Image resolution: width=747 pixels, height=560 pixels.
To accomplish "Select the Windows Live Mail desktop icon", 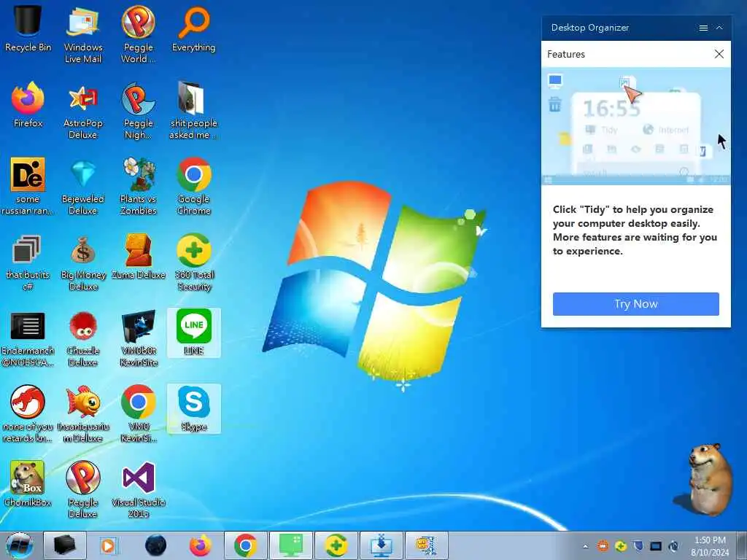I will tap(83, 34).
